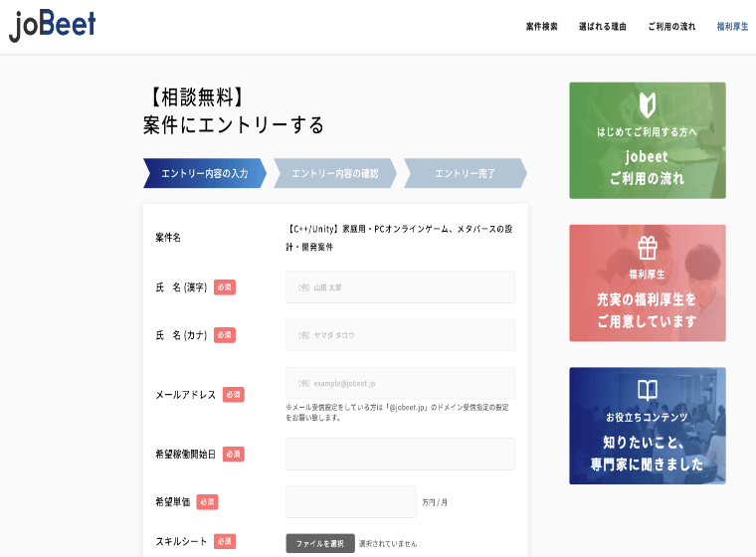Open the green jobeet ご利用の流れ banner
The height and width of the screenshot is (557, 756).
coord(648,140)
